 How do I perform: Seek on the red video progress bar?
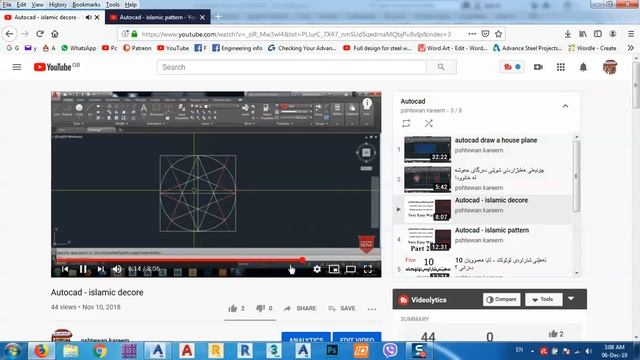216,260
